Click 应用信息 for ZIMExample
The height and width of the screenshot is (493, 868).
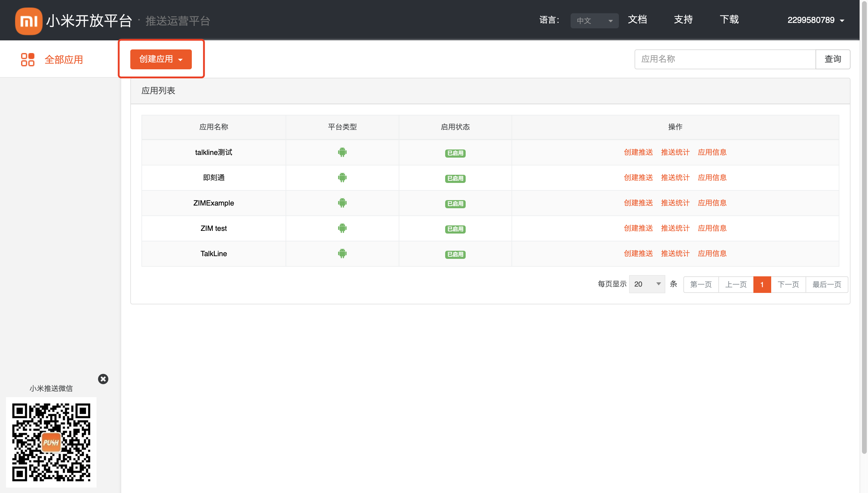[712, 203]
